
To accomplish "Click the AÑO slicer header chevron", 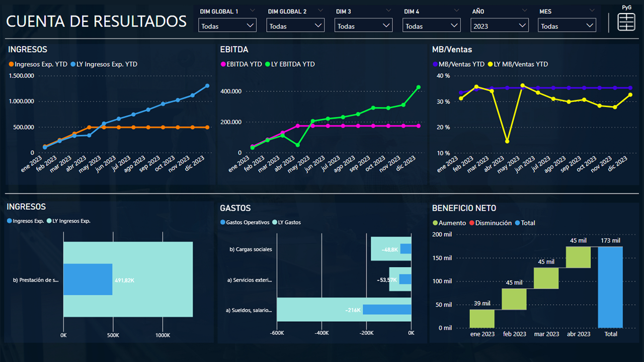I will tap(524, 11).
